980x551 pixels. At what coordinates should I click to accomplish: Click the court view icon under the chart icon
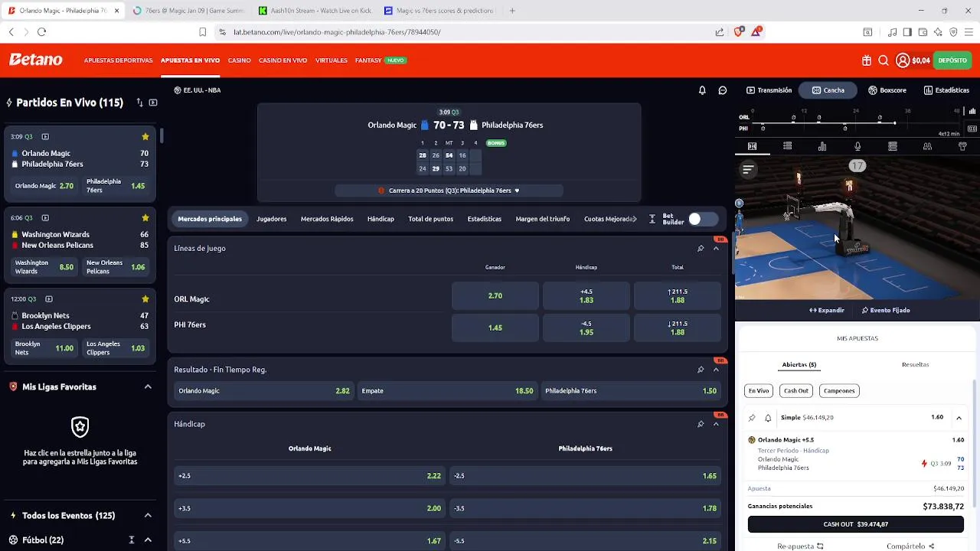pos(972,129)
